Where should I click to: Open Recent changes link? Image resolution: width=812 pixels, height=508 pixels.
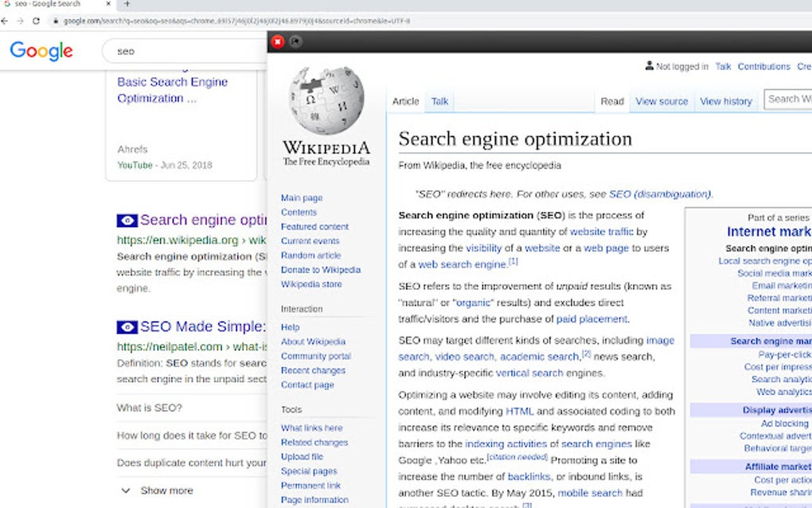(313, 371)
